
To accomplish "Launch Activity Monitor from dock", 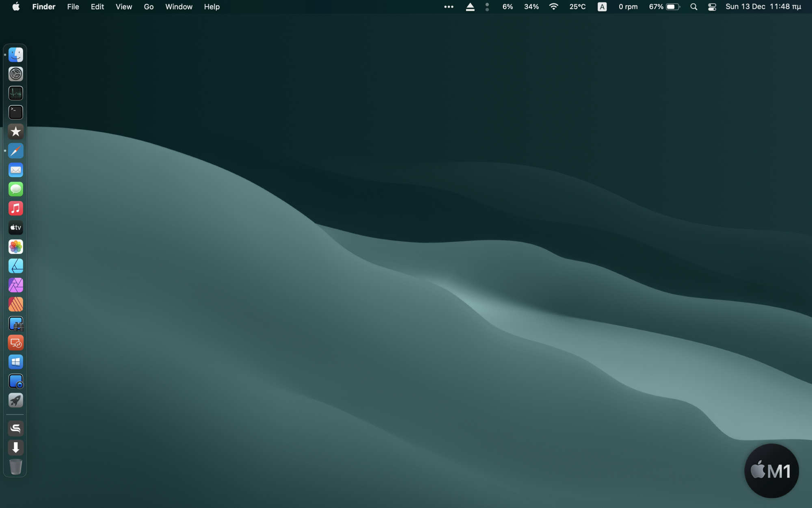I will coord(16,93).
